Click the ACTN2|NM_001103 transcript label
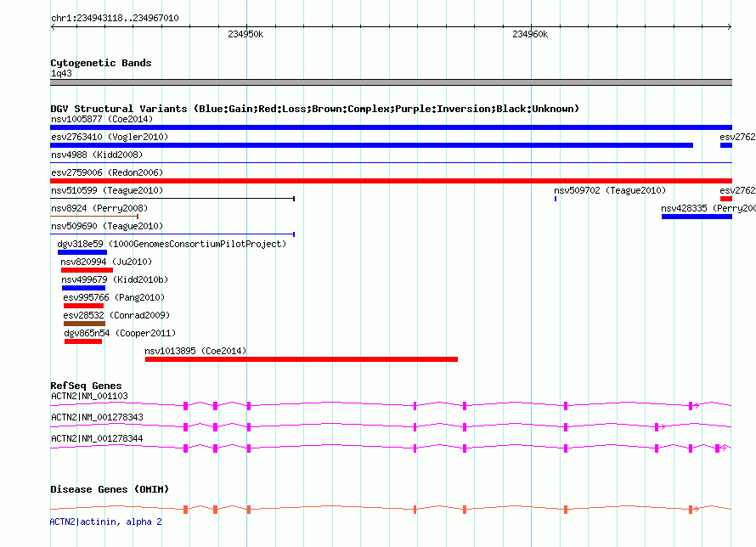Screen dimensions: 756x547 click(90, 396)
